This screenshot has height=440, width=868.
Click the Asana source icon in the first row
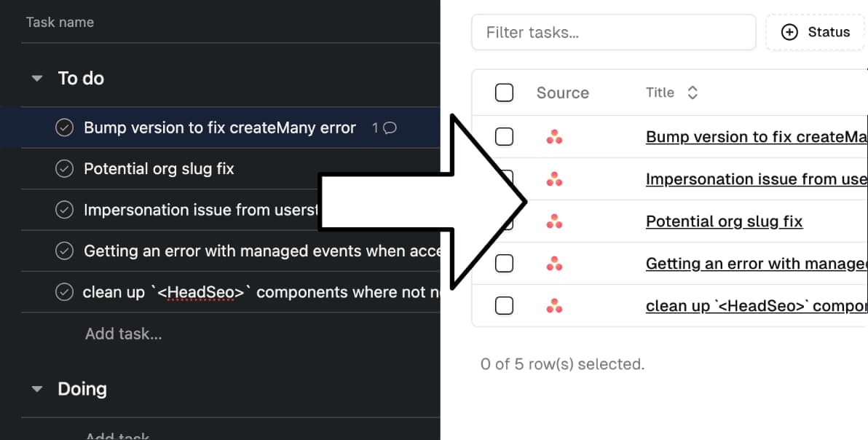click(554, 137)
